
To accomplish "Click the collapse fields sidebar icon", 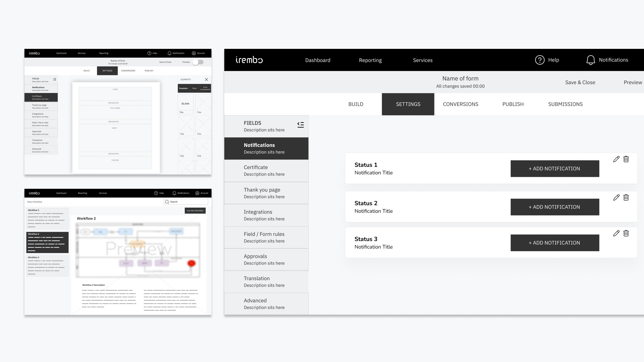I will tap(300, 125).
